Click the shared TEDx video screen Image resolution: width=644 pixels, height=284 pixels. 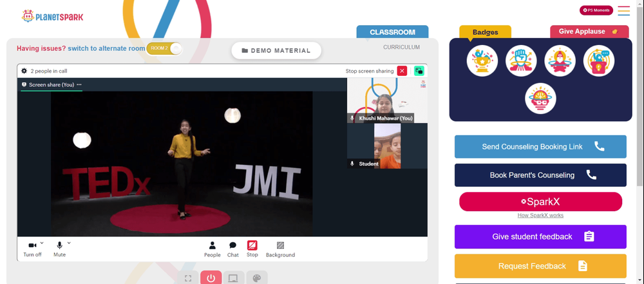pyautogui.click(x=182, y=164)
